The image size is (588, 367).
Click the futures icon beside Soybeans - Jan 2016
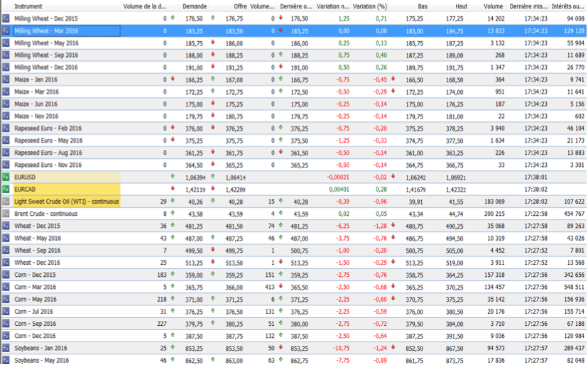(x=6, y=347)
